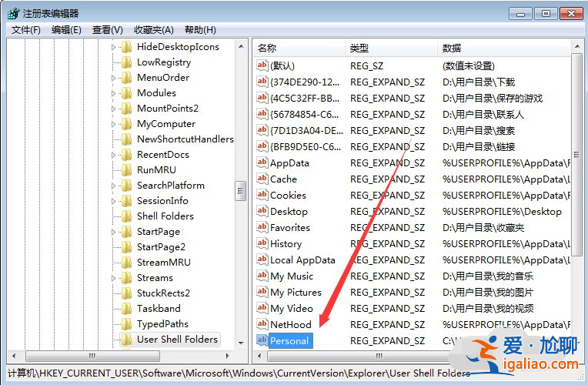Screen dimensions: 588x385
Task: Click the tree pane scroll up arrow
Action: [241, 46]
